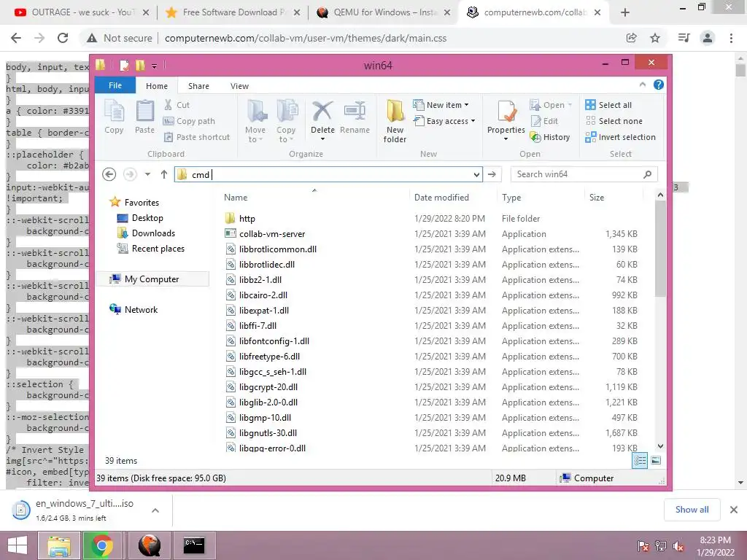Viewport: 747px width, 560px height.
Task: Open address bar history dropdown
Action: [x=476, y=175]
